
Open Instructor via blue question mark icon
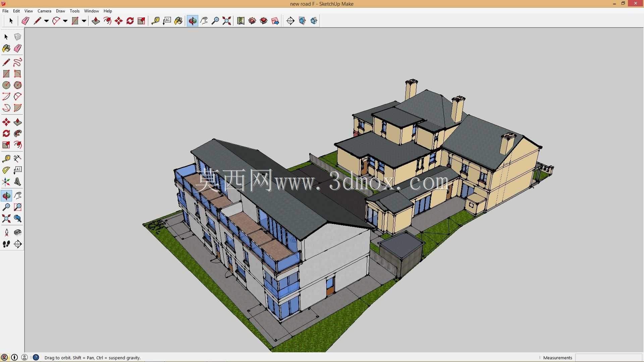36,357
